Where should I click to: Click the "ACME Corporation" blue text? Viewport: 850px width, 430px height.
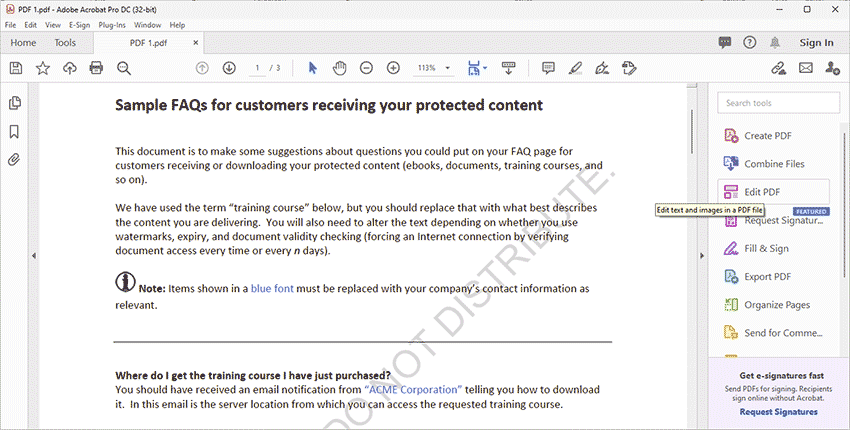click(x=413, y=390)
